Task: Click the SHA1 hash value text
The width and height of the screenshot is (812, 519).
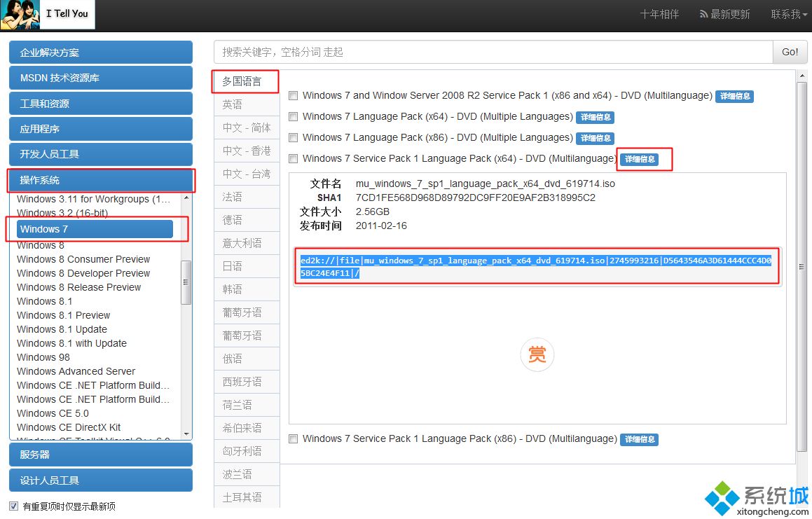Action: point(476,198)
